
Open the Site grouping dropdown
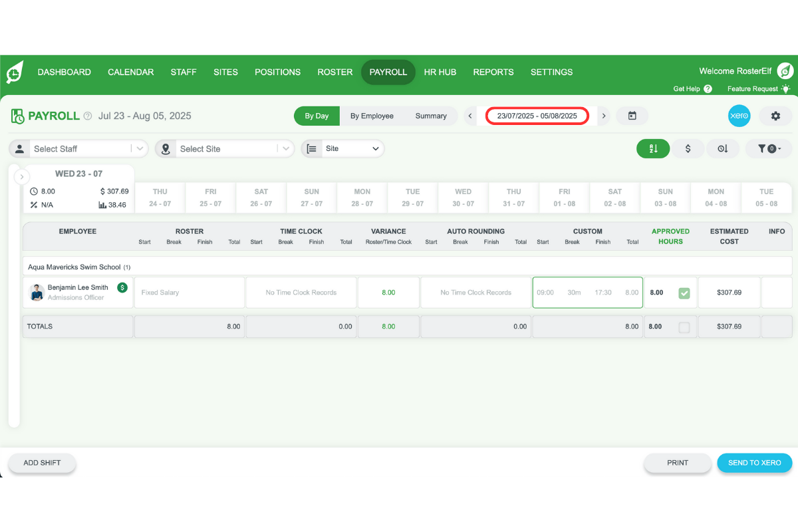342,148
